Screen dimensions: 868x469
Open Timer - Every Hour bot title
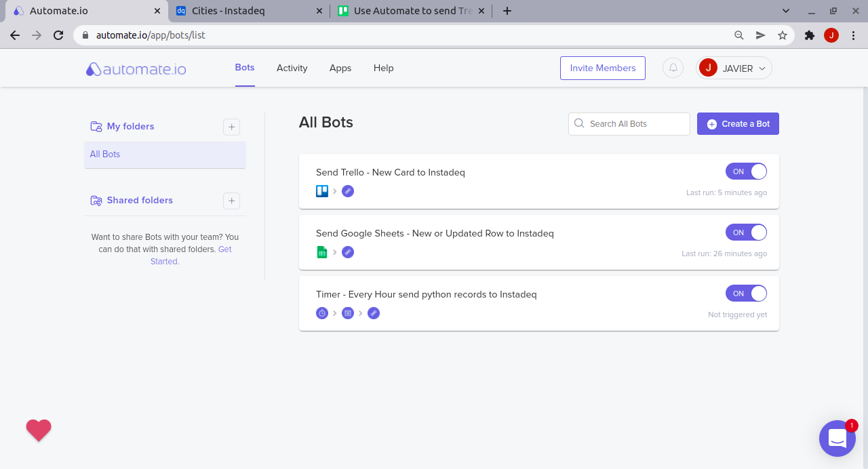pos(427,294)
